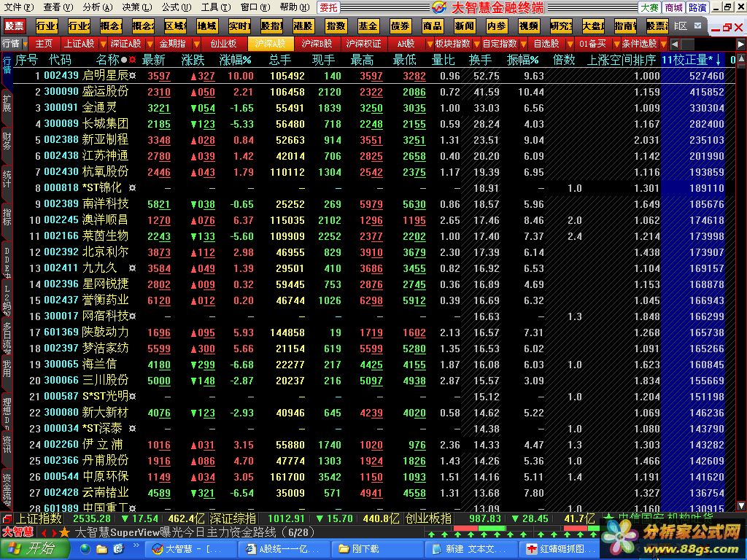Open the 财务 vertical side tab

[7, 141]
